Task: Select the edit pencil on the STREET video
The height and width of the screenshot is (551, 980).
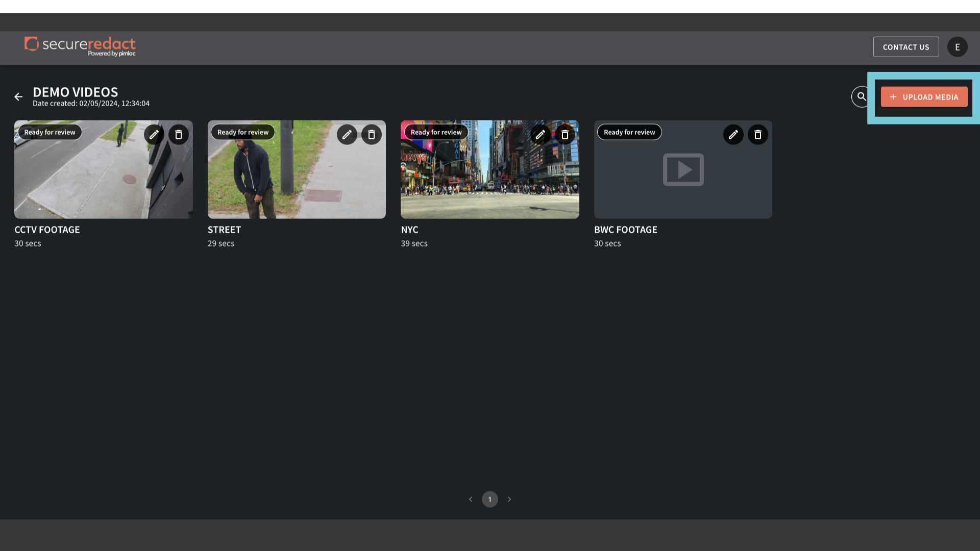Action: [347, 134]
